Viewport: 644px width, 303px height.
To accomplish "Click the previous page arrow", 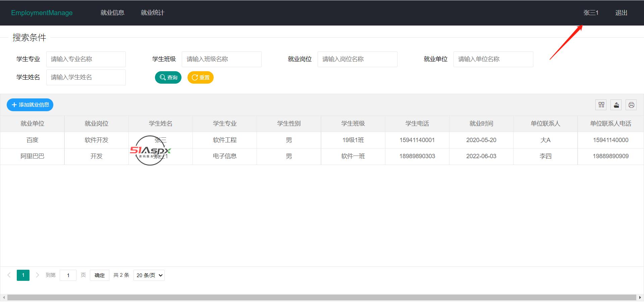I will [x=9, y=275].
